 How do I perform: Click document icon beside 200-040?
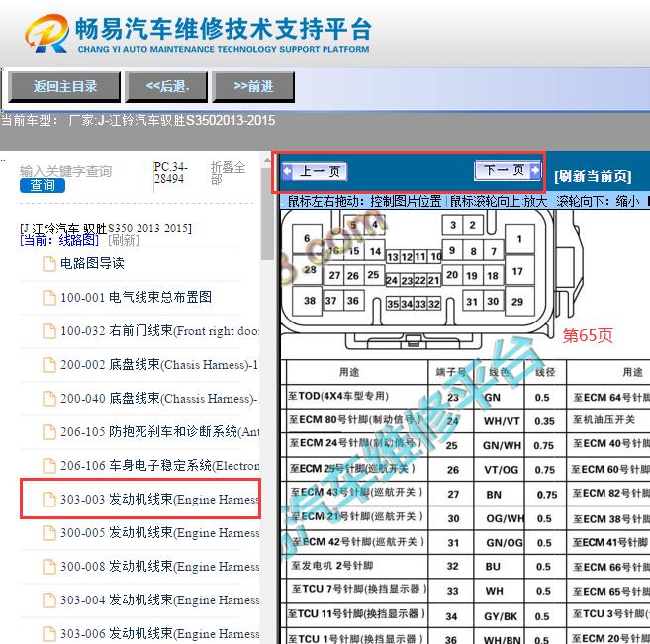(49, 399)
